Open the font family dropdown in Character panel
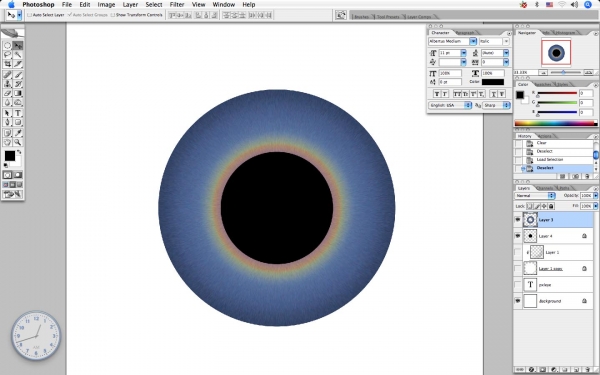600x375 pixels. pos(473,41)
